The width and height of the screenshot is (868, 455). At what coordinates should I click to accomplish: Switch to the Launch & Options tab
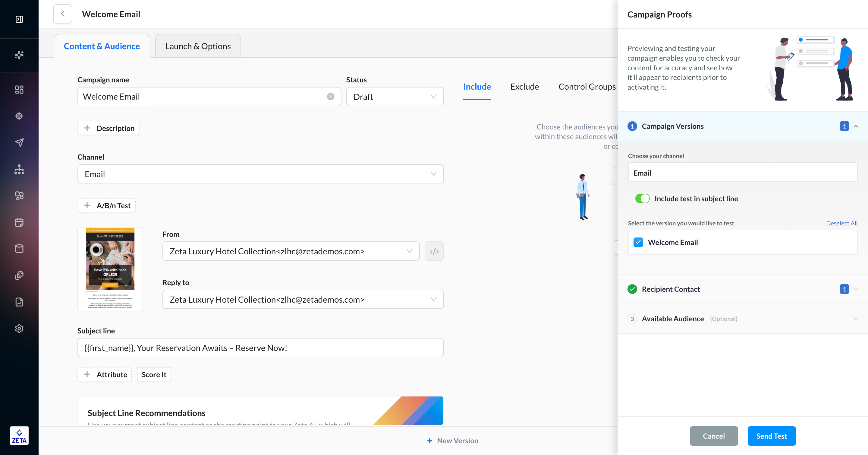(198, 46)
